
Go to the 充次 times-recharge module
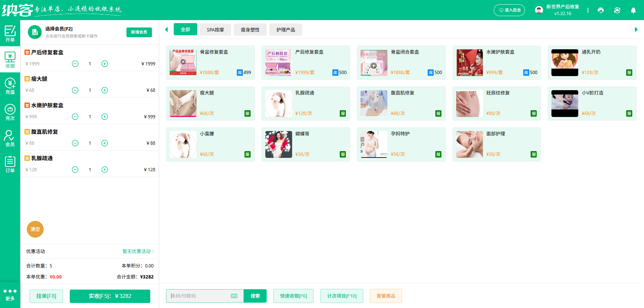pyautogui.click(x=10, y=112)
